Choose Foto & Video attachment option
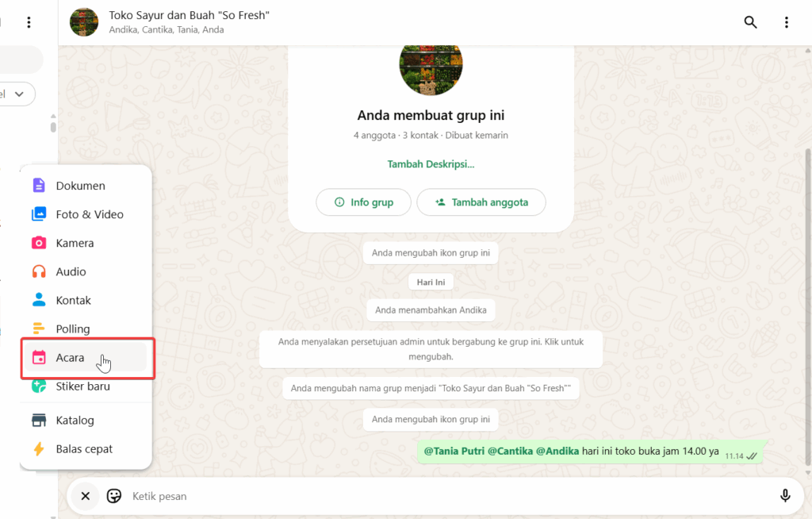Screen dimensions: 812x519 pos(89,214)
